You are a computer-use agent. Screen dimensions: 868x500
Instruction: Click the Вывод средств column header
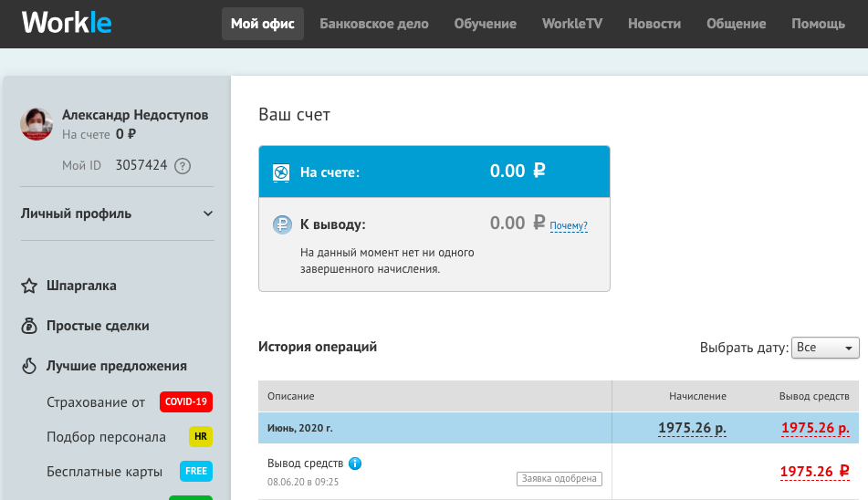(814, 396)
